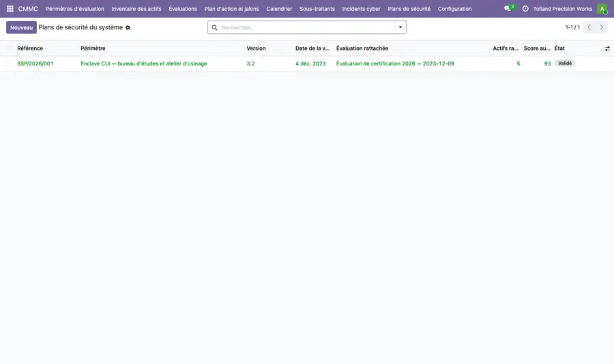
Task: Open record SSP/2026/001
Action: [35, 63]
